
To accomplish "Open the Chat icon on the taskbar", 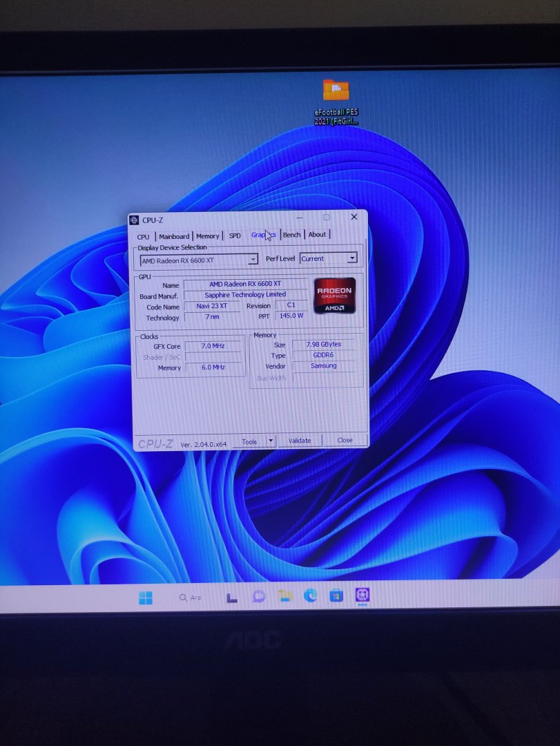I will (x=258, y=596).
